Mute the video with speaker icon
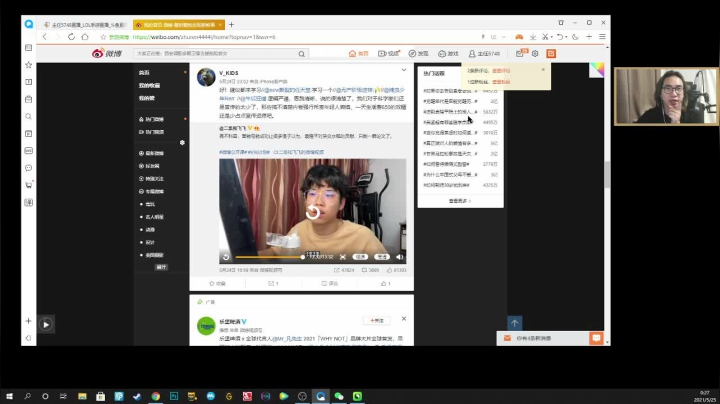Screen dimensions: 720x404 coord(399,257)
